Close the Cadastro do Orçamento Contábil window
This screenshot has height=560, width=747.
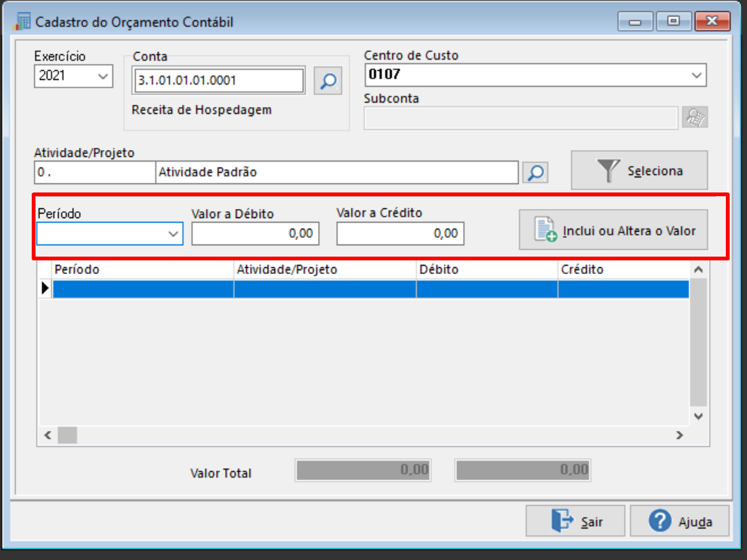pyautogui.click(x=712, y=21)
